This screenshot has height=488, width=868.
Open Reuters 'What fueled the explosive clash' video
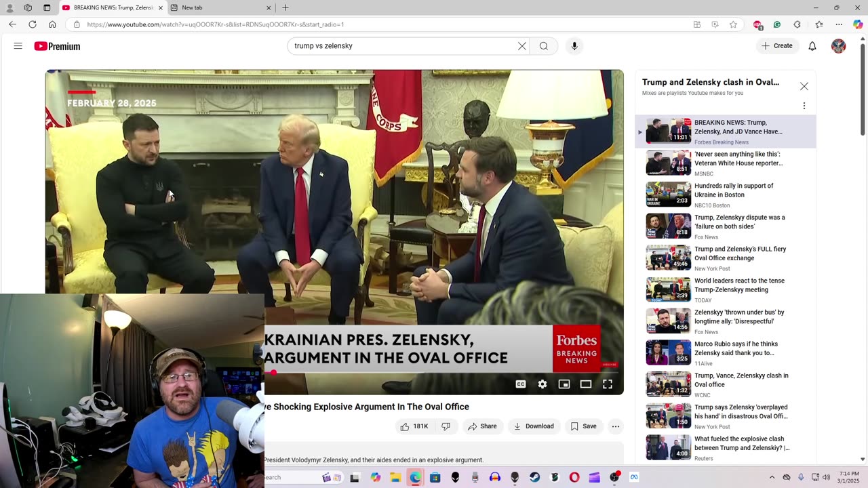726,448
